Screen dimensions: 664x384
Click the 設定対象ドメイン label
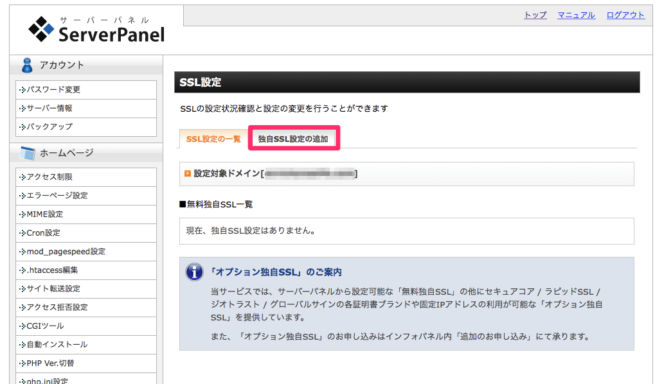[x=227, y=174]
